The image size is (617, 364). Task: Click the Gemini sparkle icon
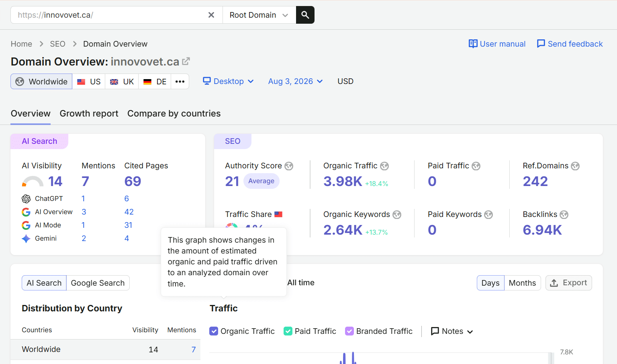click(26, 239)
